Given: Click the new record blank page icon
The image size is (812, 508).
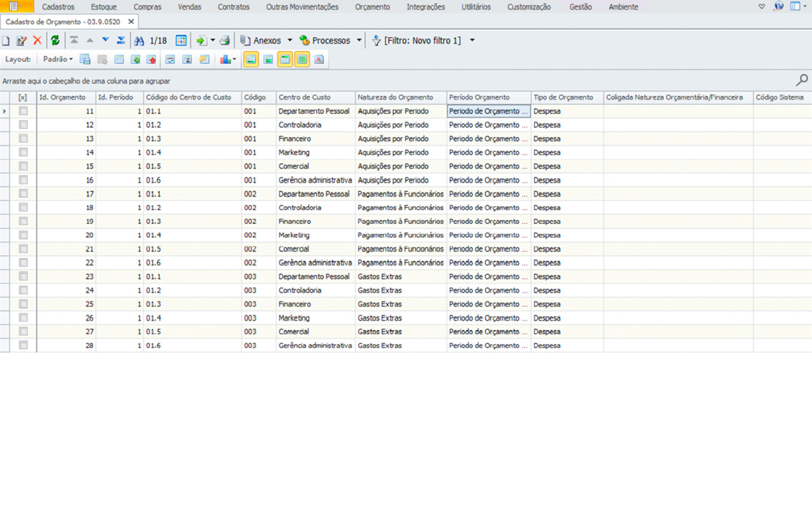Looking at the screenshot, I should click(6, 41).
